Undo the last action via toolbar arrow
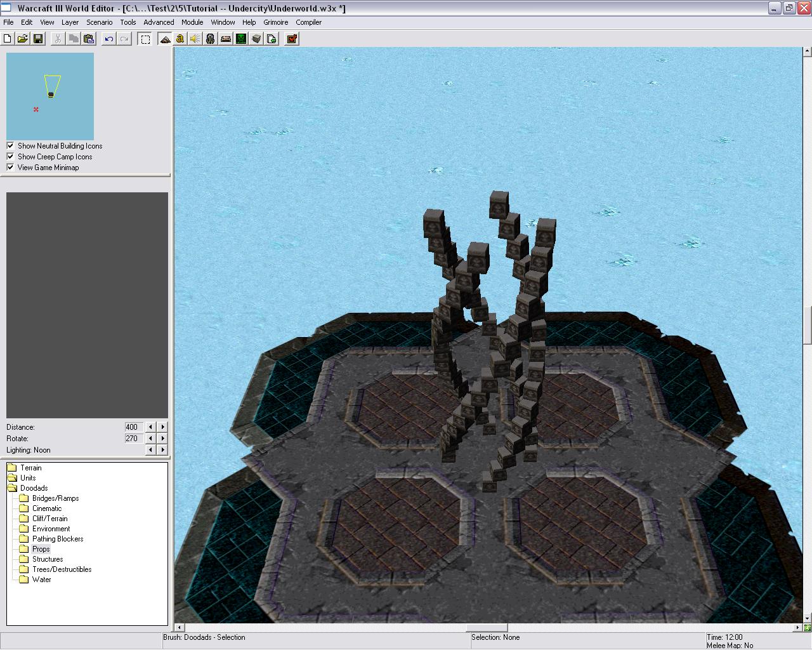The image size is (812, 650). [x=109, y=39]
